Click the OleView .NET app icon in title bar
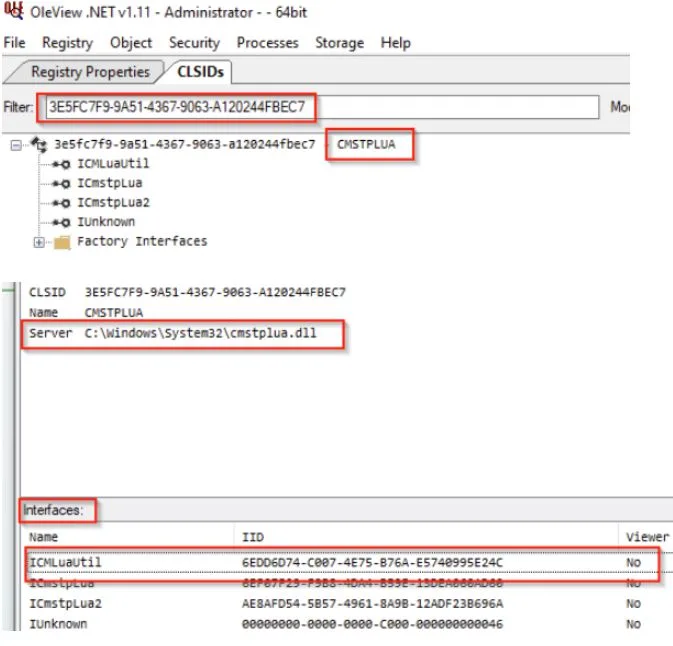The height and width of the screenshot is (646, 673). pos(13,11)
